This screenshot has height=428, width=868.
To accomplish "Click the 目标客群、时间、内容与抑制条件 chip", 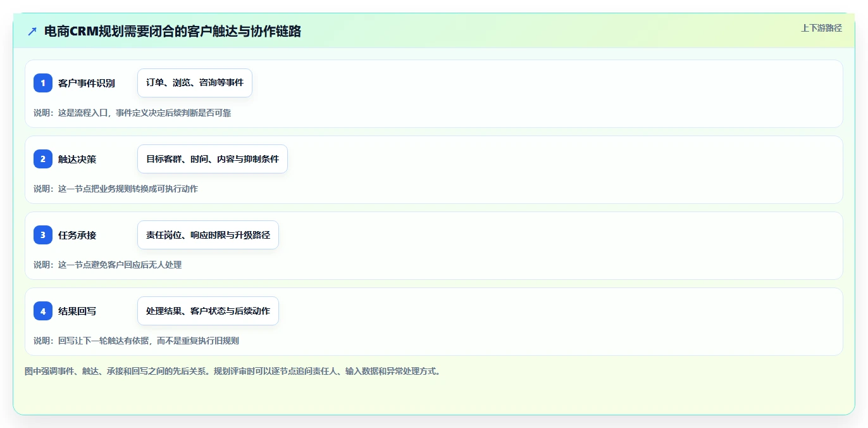I will 213,159.
